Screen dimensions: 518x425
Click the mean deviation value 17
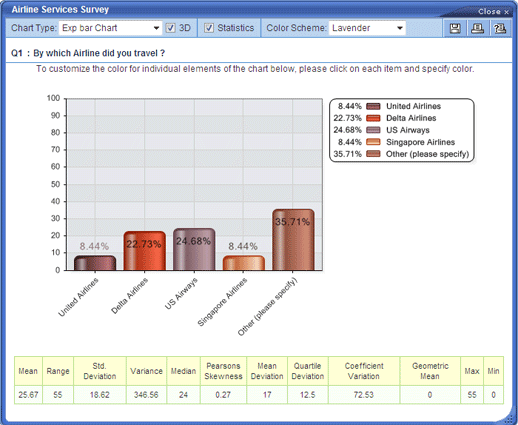[x=267, y=395]
